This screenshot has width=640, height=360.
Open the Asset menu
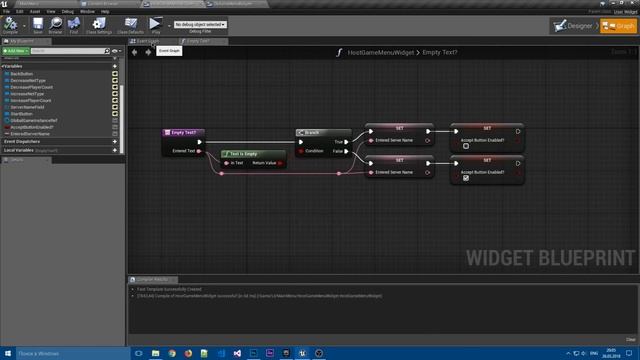click(35, 11)
